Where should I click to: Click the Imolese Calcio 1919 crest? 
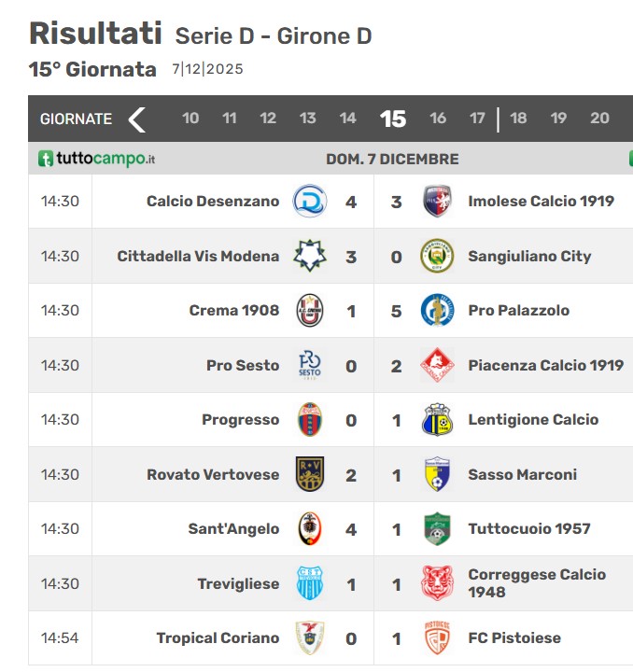coord(437,201)
